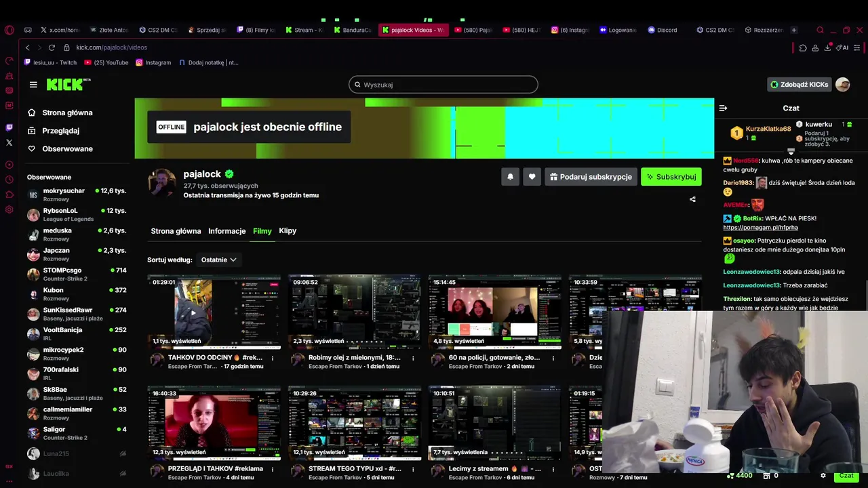This screenshot has height=488, width=868.
Task: Open STOMPcsgo channel in followed list
Action: click(77, 274)
